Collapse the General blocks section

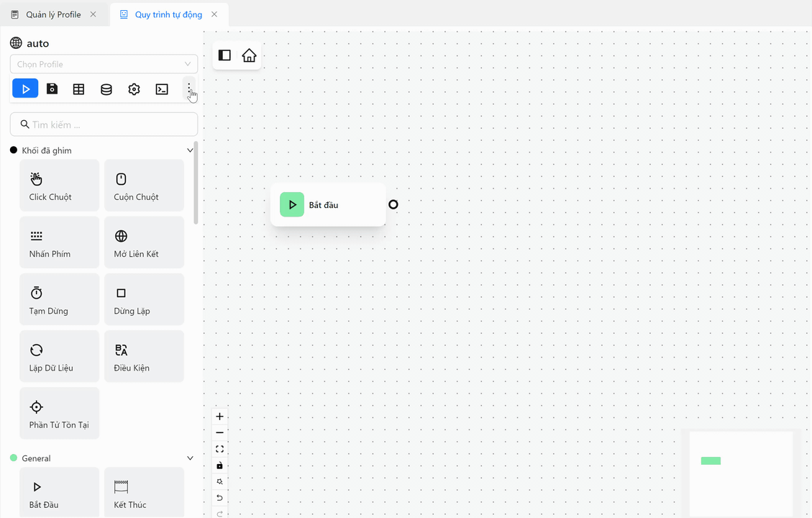coord(190,458)
